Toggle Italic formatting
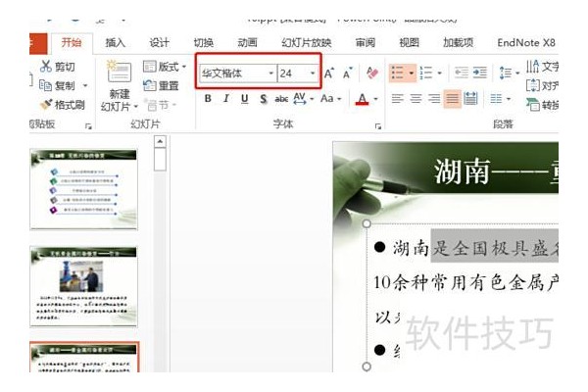588x392 pixels. 225,99
